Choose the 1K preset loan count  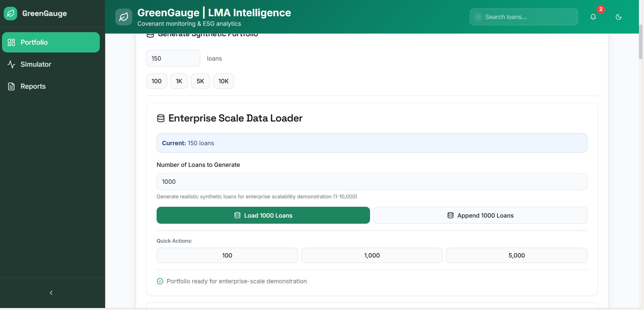tap(179, 81)
